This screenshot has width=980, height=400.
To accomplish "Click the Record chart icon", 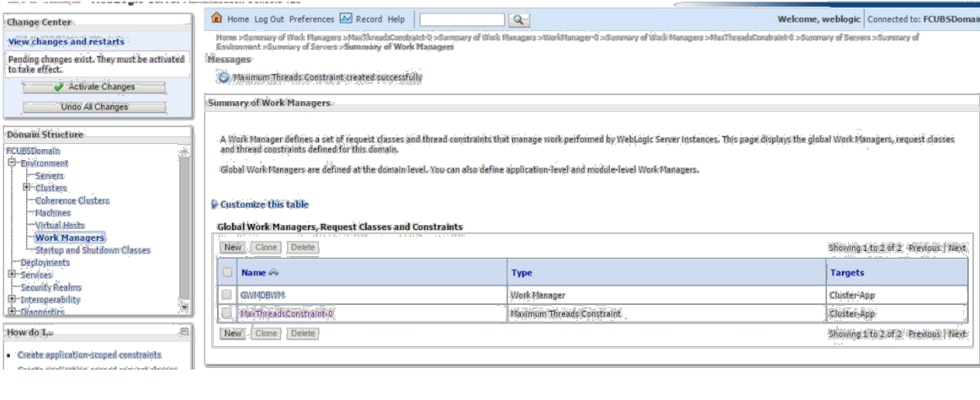I will click(346, 19).
